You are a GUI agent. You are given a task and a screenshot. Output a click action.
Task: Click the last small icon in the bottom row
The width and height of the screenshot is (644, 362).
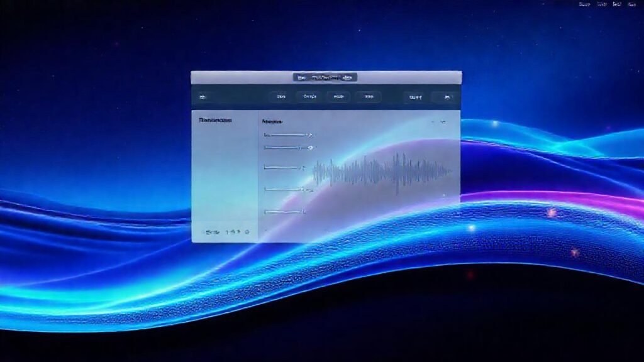click(x=247, y=232)
